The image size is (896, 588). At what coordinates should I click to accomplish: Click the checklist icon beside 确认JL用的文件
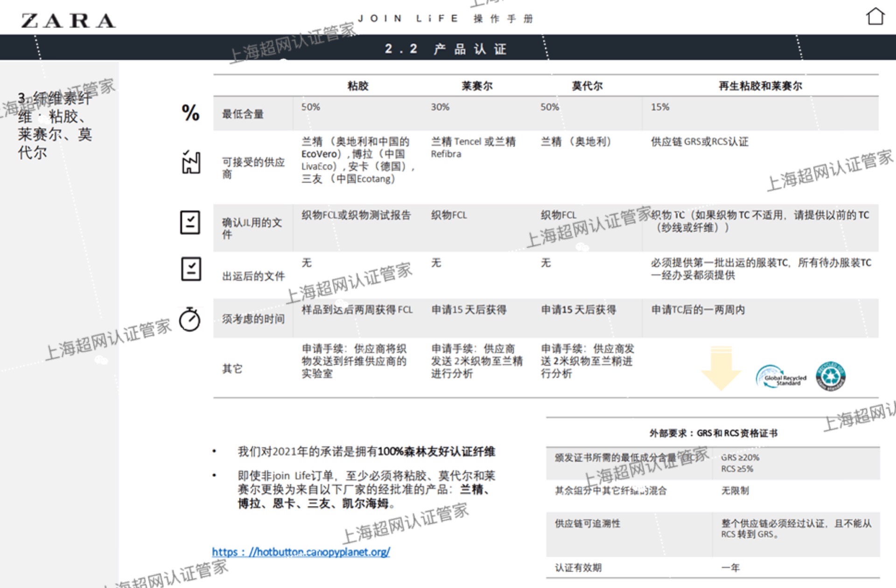190,222
